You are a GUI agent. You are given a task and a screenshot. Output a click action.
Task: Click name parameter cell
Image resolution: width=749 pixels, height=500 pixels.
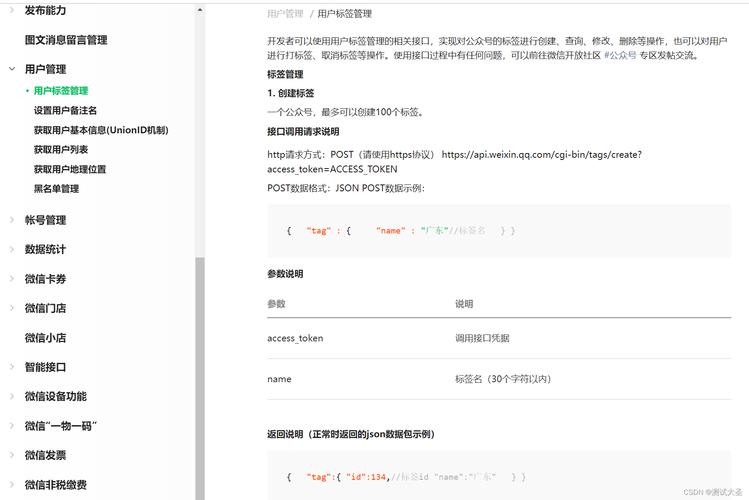coord(279,379)
